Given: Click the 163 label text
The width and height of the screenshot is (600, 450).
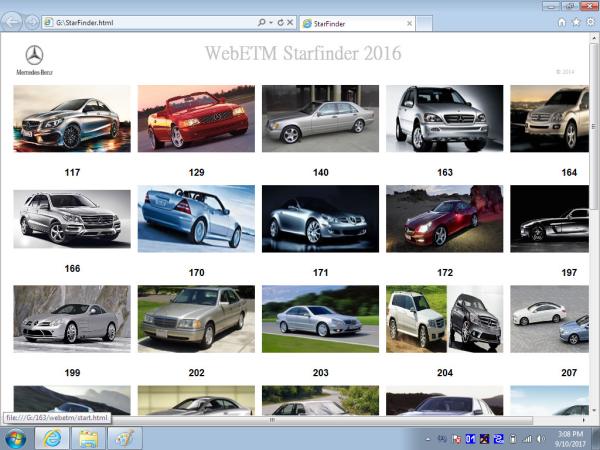Looking at the screenshot, I should (445, 173).
